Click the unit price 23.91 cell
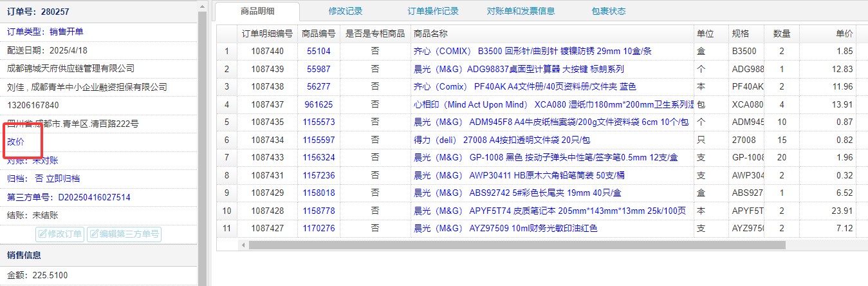The image size is (868, 286). click(x=828, y=210)
